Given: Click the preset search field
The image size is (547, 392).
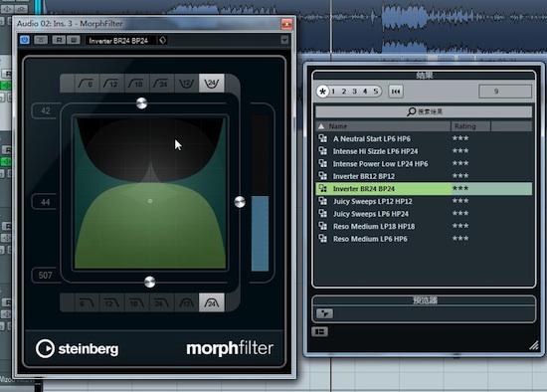Looking at the screenshot, I should [424, 111].
